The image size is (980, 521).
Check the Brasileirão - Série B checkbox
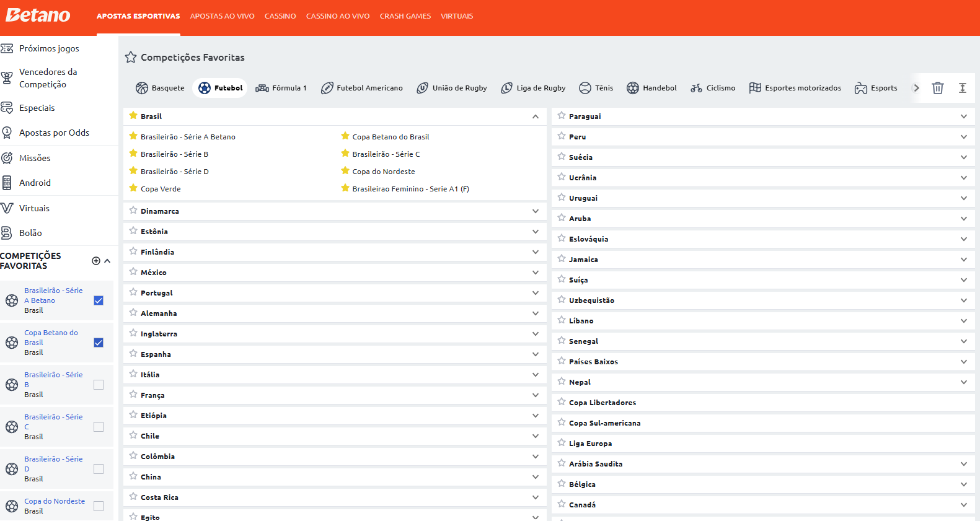[99, 385]
